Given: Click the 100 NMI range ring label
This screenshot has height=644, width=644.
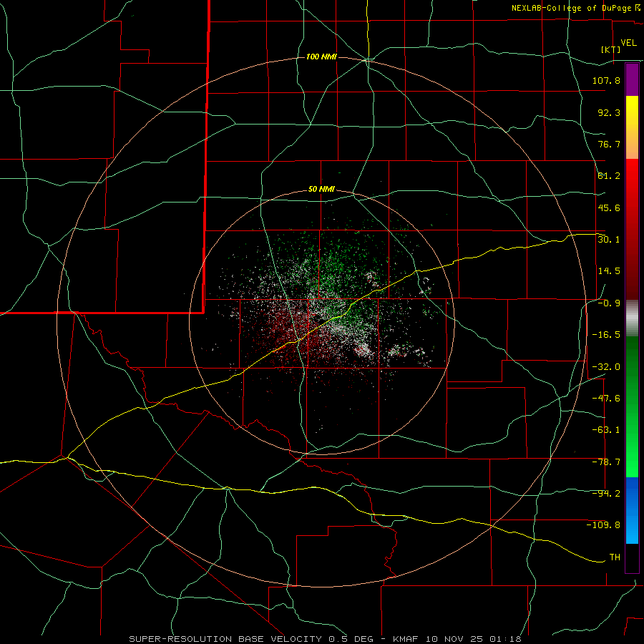Looking at the screenshot, I should coord(321,57).
